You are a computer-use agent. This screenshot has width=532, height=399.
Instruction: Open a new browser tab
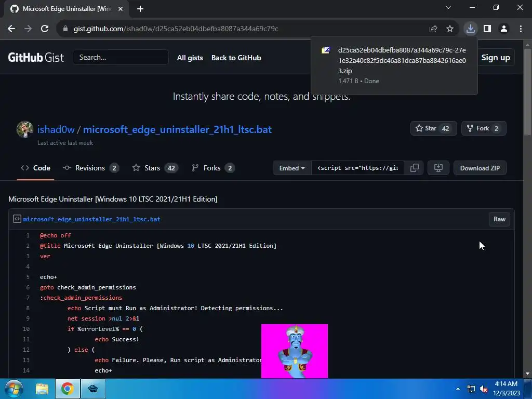coord(140,9)
